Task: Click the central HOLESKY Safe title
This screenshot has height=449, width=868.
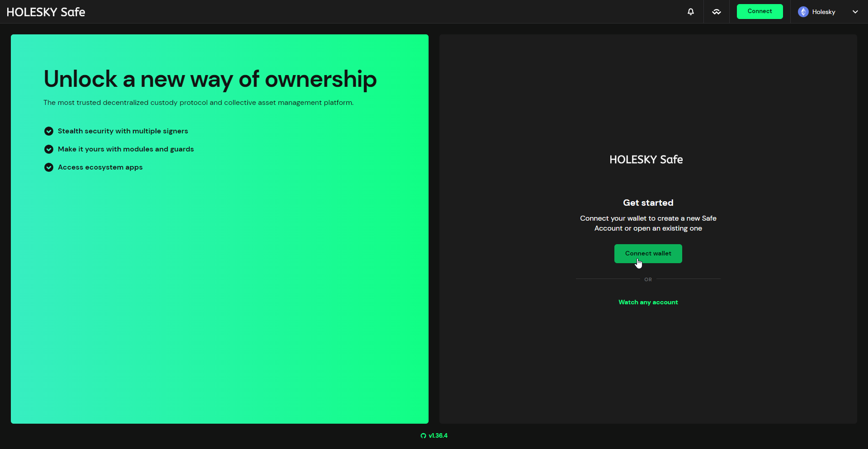Action: (x=646, y=159)
